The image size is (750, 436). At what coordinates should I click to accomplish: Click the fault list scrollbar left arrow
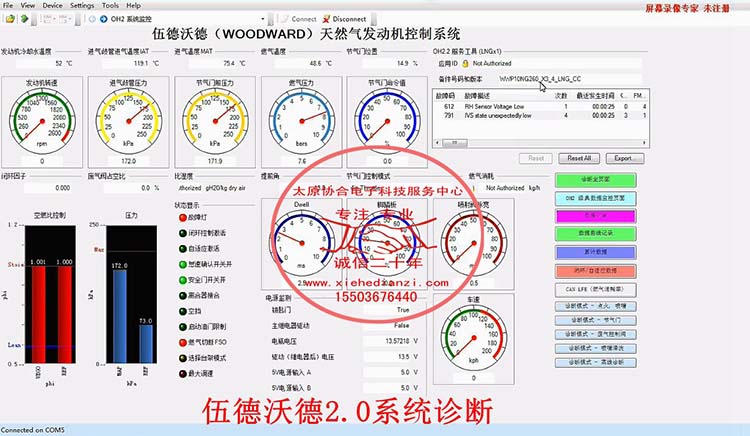point(437,142)
